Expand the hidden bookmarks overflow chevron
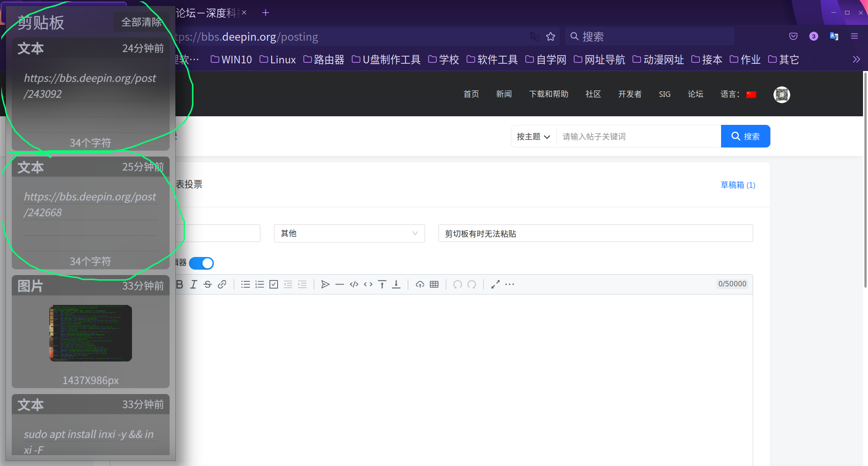Image resolution: width=868 pixels, height=466 pixels. click(x=856, y=59)
